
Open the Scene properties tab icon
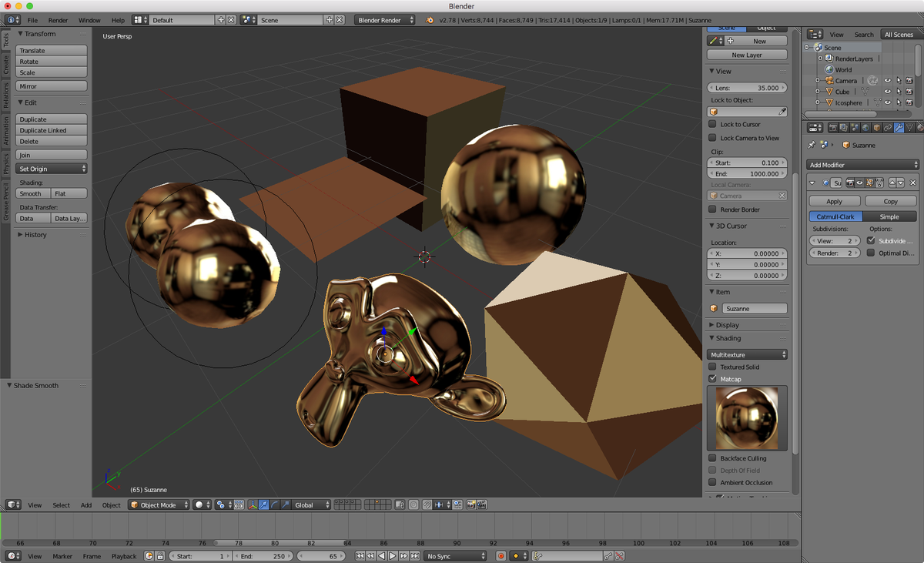click(855, 128)
